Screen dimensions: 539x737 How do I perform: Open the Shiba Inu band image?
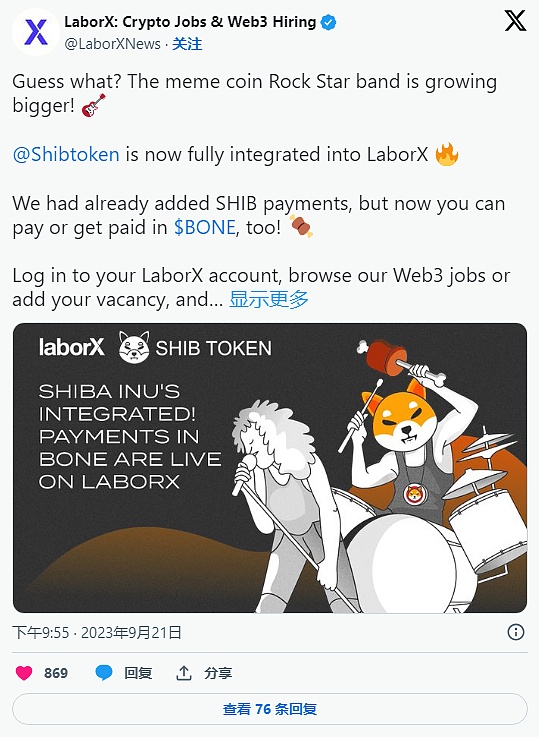pyautogui.click(x=270, y=468)
